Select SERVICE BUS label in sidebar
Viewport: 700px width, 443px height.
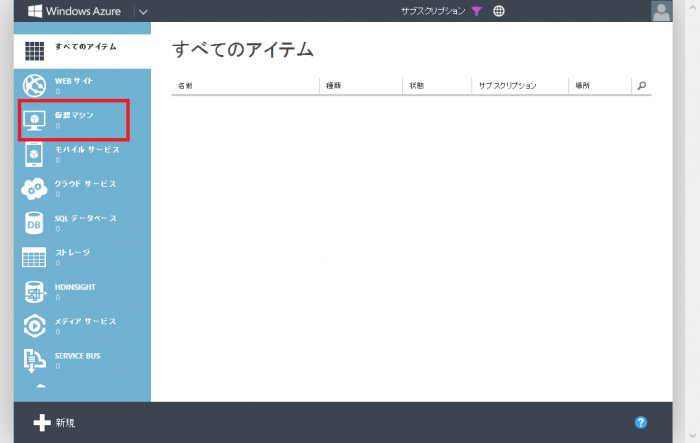78,356
